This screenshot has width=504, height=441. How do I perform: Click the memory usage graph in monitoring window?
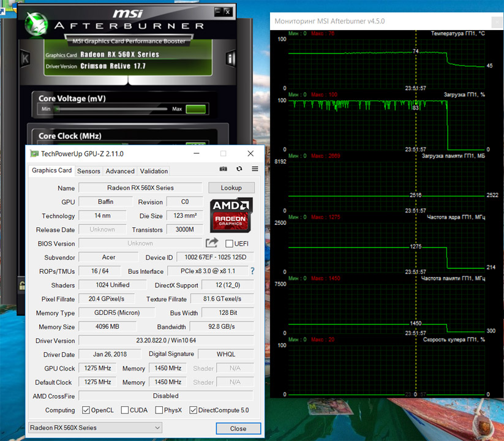(x=386, y=186)
